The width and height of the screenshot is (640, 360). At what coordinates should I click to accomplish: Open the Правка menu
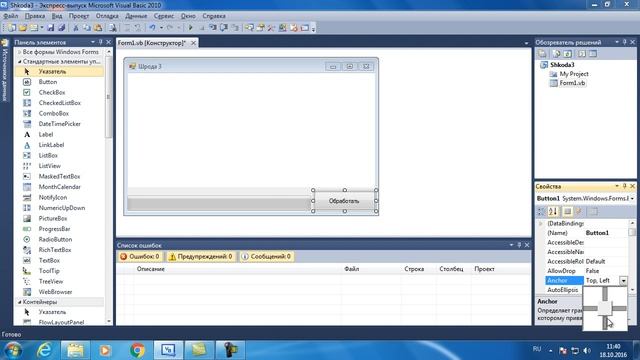point(35,16)
